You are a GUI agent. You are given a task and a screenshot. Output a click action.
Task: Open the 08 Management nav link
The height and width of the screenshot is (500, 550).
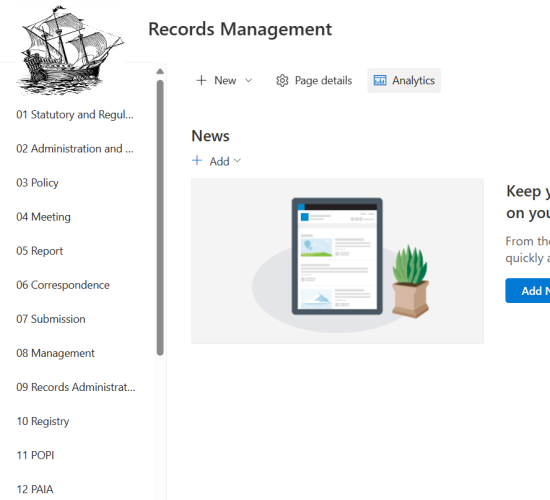pyautogui.click(x=55, y=353)
